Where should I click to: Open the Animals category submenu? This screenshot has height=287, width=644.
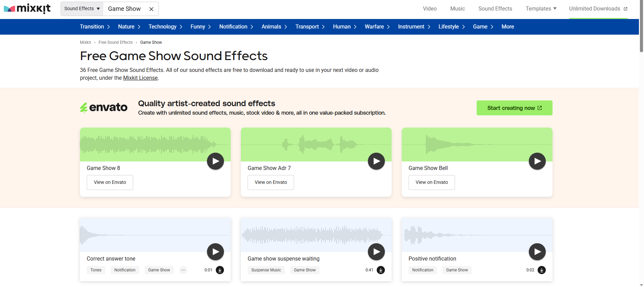(x=274, y=27)
